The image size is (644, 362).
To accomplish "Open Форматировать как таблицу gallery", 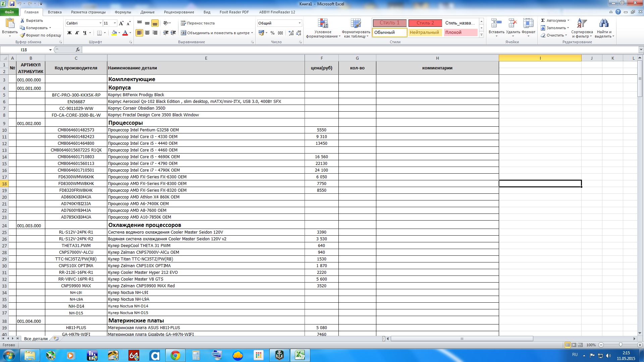I will coord(356,28).
